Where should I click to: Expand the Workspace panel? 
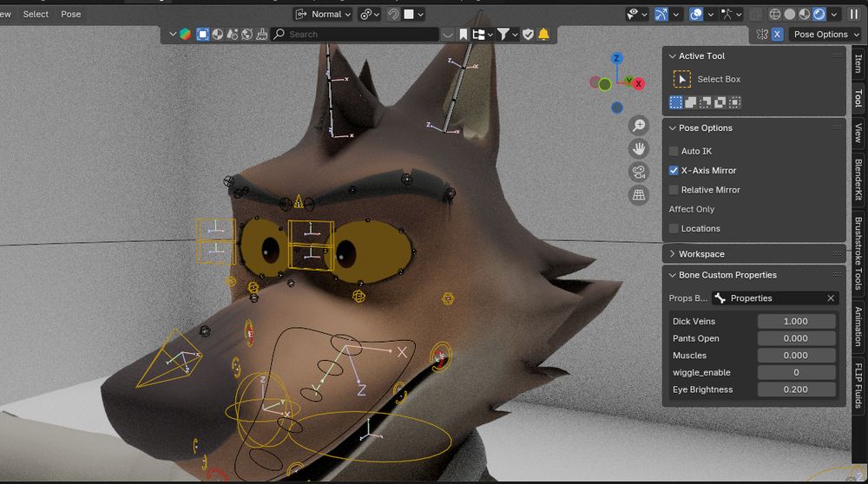click(x=672, y=254)
